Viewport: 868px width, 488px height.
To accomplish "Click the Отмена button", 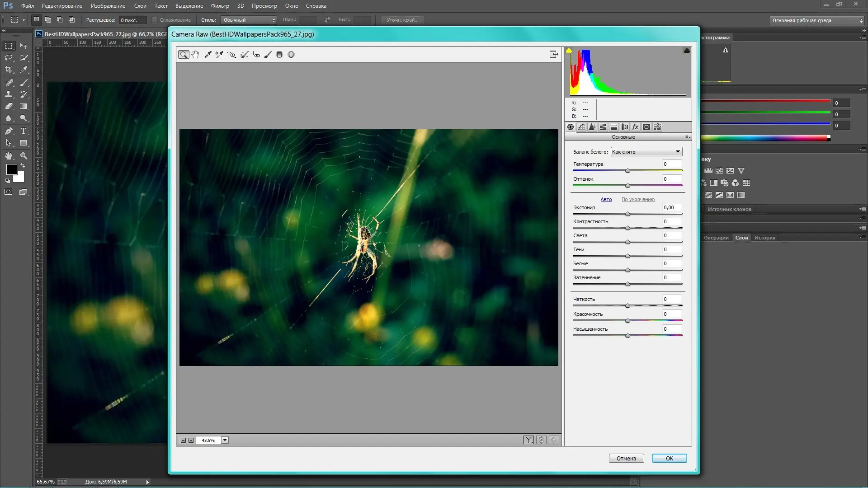I will (x=626, y=458).
